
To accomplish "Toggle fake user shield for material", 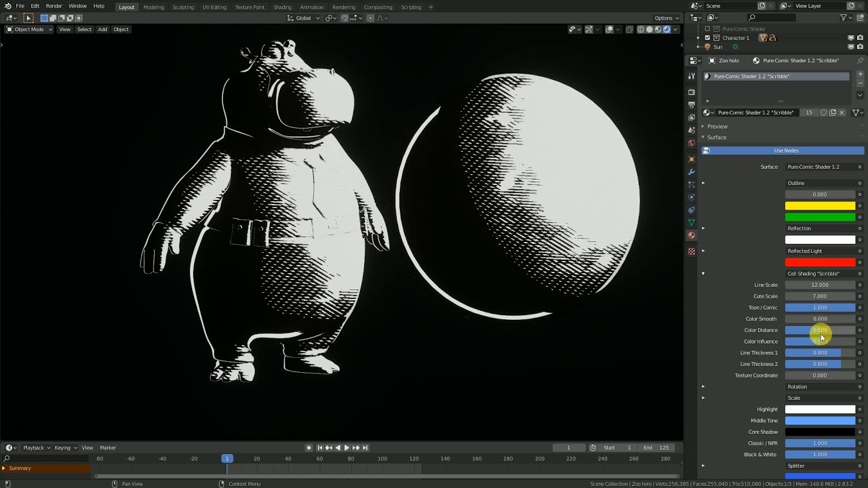I will pyautogui.click(x=823, y=113).
